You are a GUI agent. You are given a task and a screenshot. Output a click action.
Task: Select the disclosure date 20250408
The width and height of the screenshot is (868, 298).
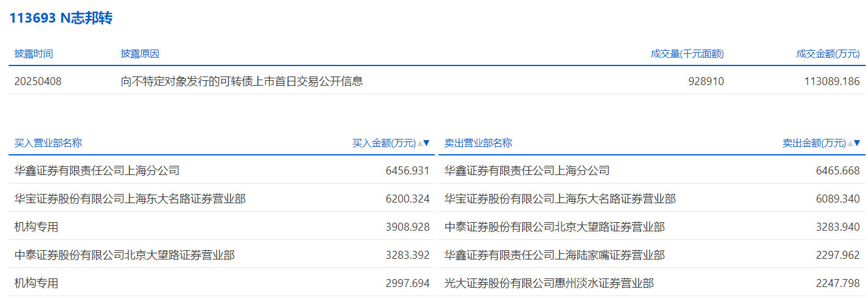pos(38,81)
